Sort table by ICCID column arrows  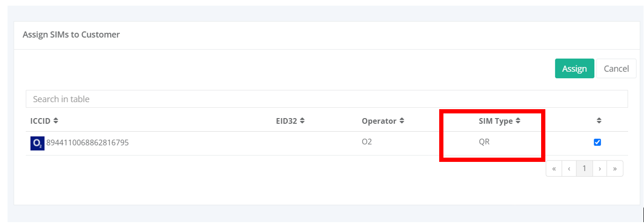pyautogui.click(x=55, y=121)
